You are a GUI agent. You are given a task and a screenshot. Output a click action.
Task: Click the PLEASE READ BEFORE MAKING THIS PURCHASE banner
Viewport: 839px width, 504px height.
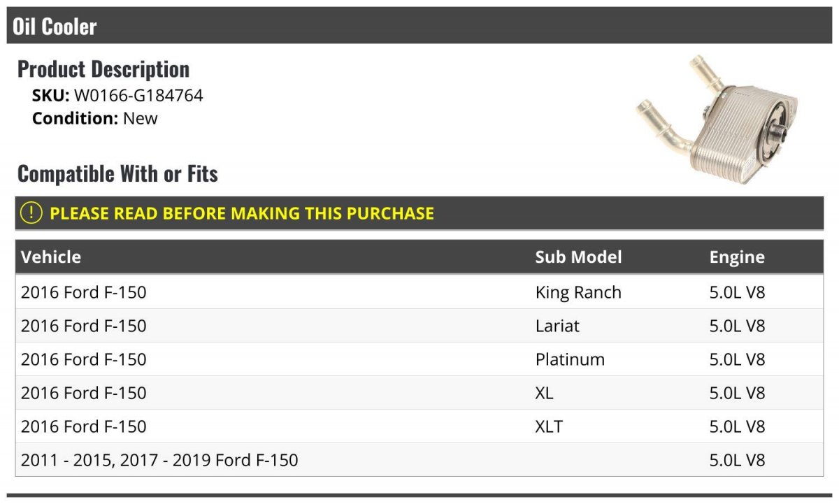[419, 213]
